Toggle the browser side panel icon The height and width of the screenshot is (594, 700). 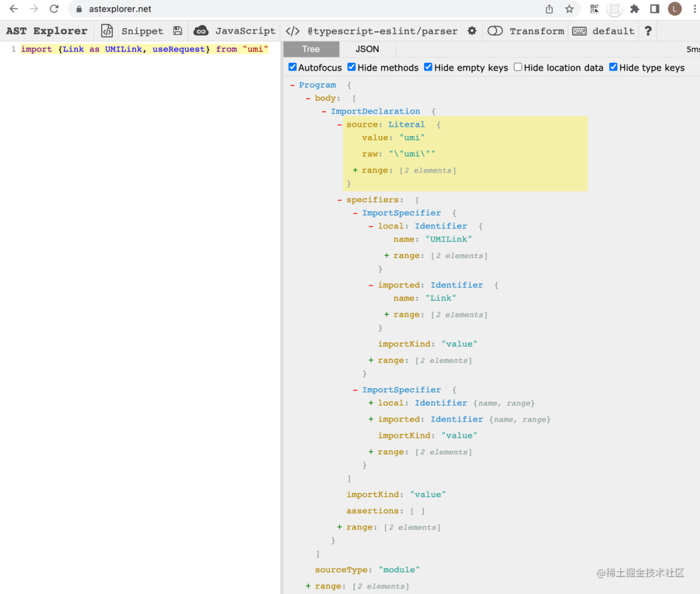point(655,9)
